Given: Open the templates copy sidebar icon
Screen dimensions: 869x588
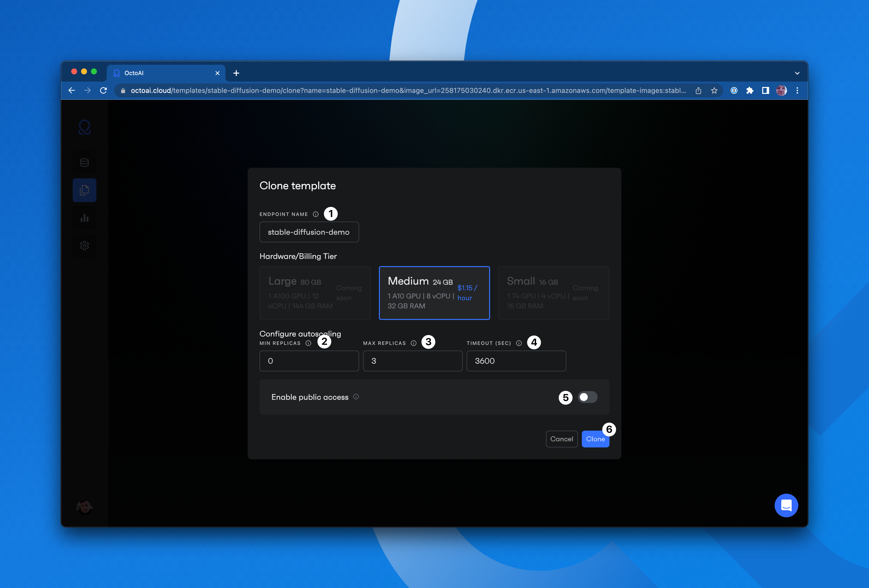Looking at the screenshot, I should coord(85,190).
